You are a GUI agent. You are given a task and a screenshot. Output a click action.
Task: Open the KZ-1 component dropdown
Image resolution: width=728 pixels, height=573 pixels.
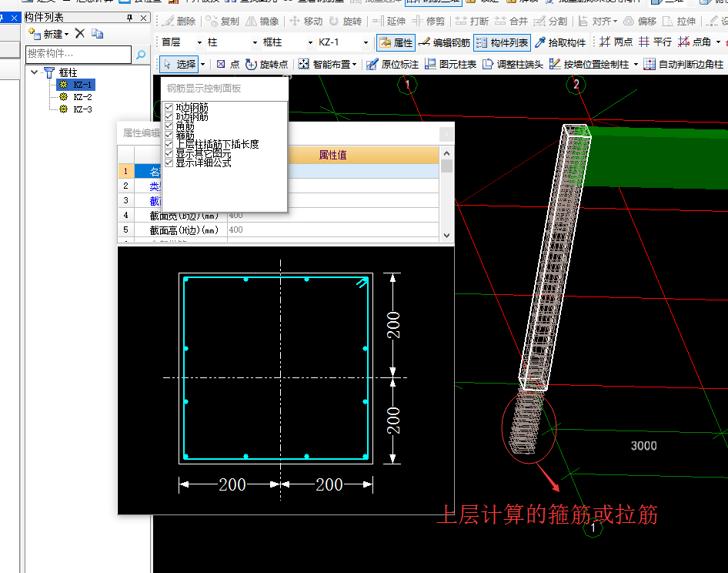coord(366,43)
